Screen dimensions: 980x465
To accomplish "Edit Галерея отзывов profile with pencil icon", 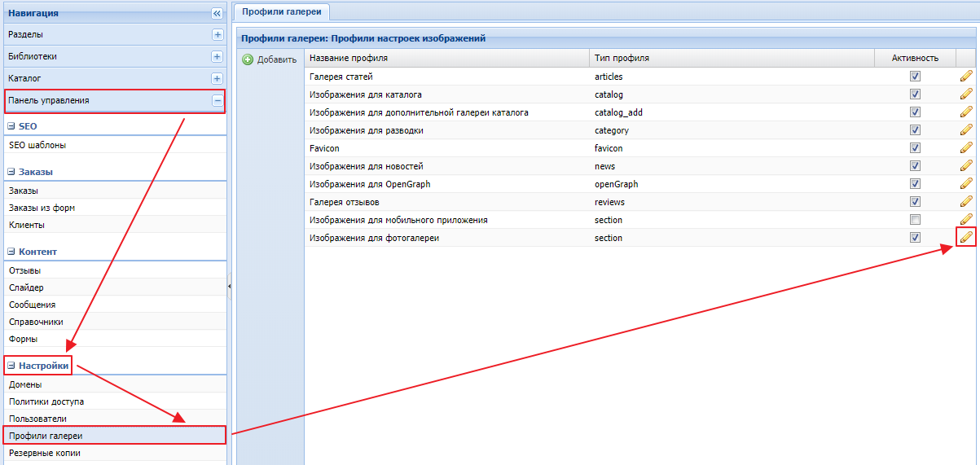I will click(966, 201).
